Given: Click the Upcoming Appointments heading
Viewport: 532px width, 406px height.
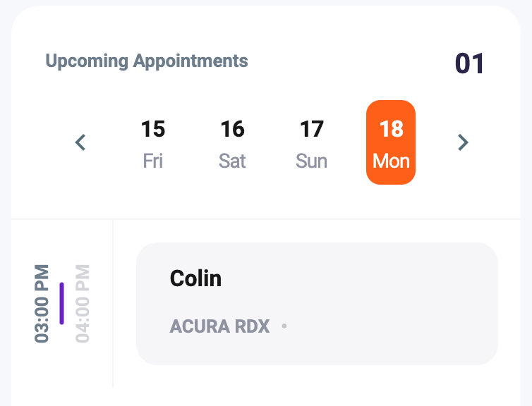Looking at the screenshot, I should point(147,61).
